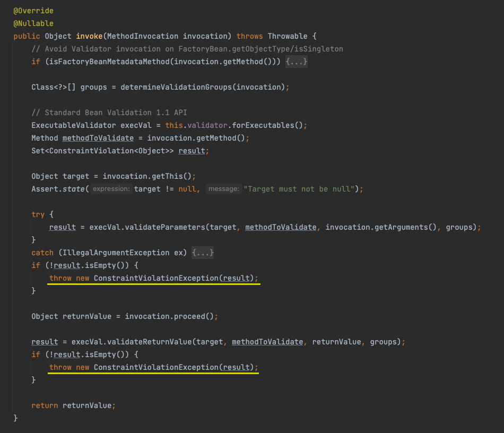Click the result variable declaration
Viewport: 504px width, 433px height.
(192, 151)
